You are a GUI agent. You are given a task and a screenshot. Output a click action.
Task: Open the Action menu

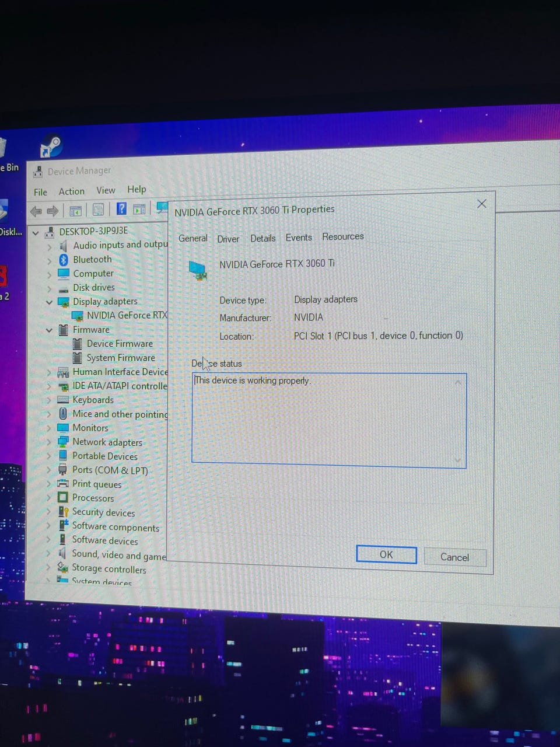point(71,191)
